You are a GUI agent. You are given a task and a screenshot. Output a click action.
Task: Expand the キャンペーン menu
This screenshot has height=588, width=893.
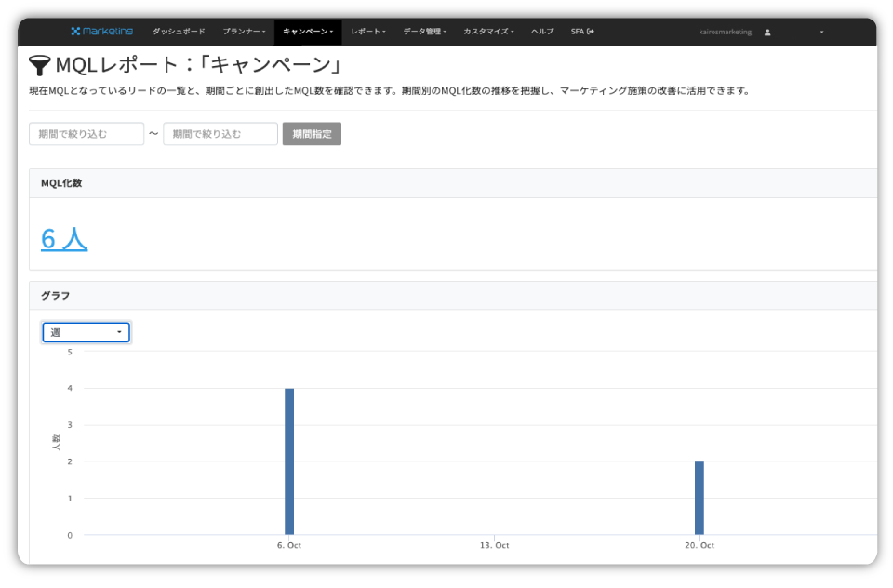[x=306, y=30]
